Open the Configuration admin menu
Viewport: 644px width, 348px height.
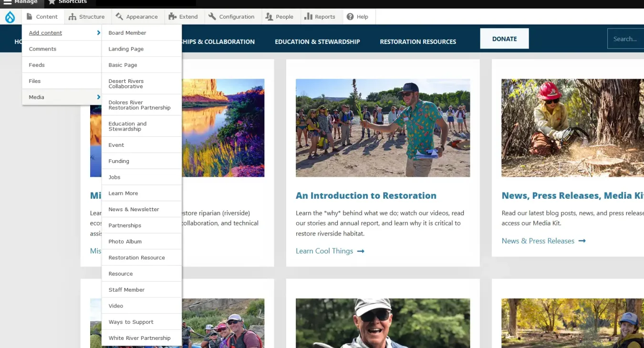coord(232,17)
